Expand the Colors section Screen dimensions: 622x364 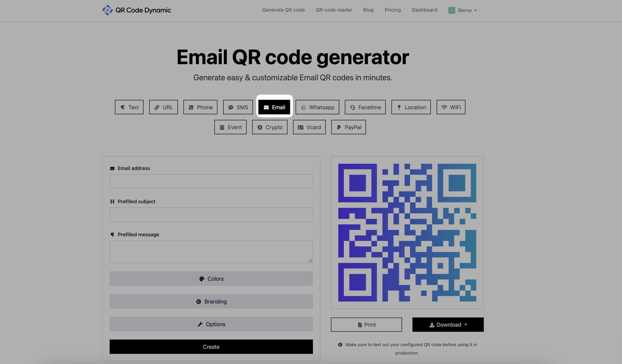coord(211,278)
